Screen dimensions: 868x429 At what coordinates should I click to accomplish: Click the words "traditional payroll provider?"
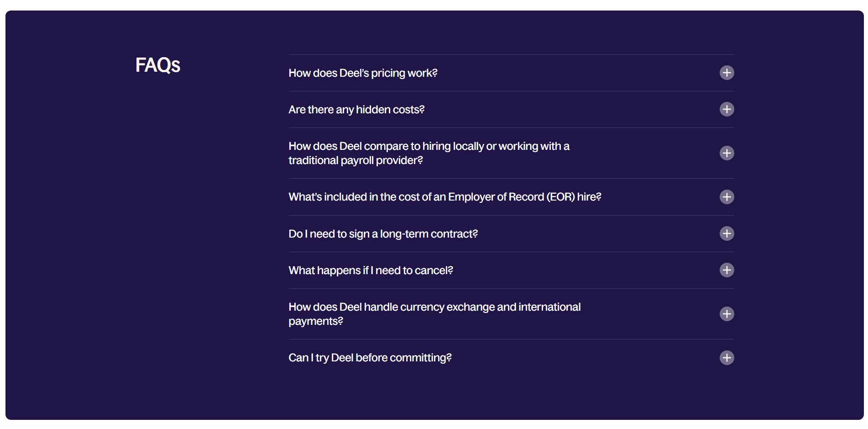[x=356, y=160]
